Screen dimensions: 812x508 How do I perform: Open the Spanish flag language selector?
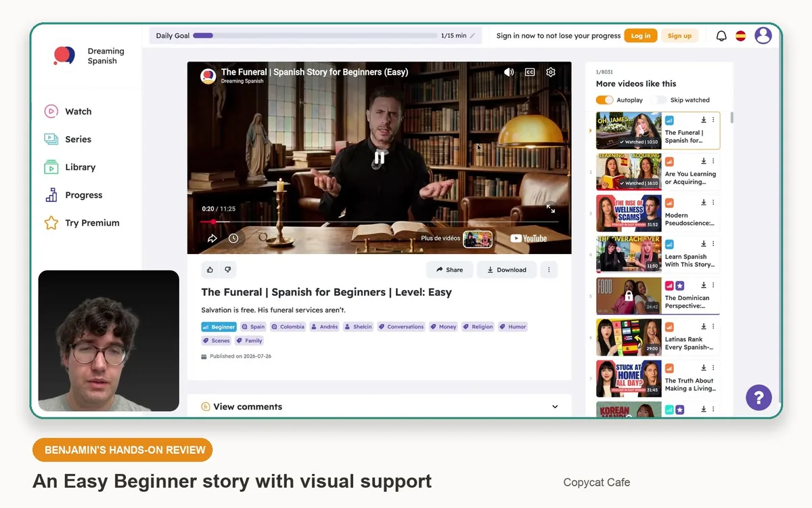(741, 36)
